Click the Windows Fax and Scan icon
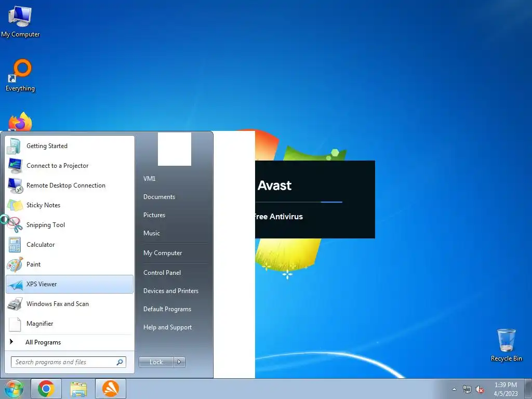Viewport: 532px width, 399px height. 15,304
